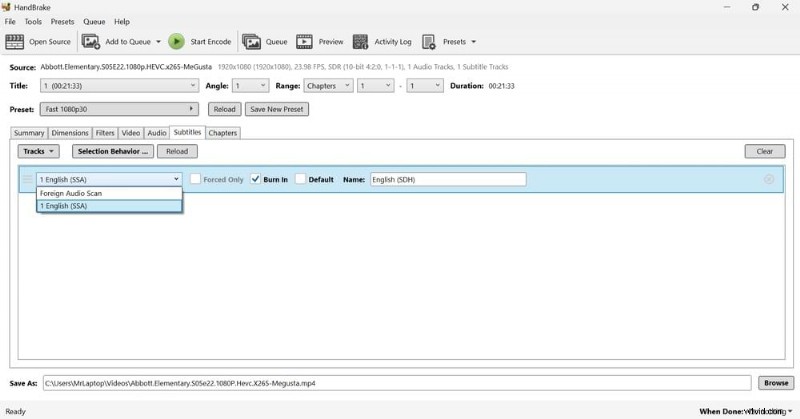Screen dimensions: 800x419
Task: Click the Save As path field
Action: [x=397, y=383]
